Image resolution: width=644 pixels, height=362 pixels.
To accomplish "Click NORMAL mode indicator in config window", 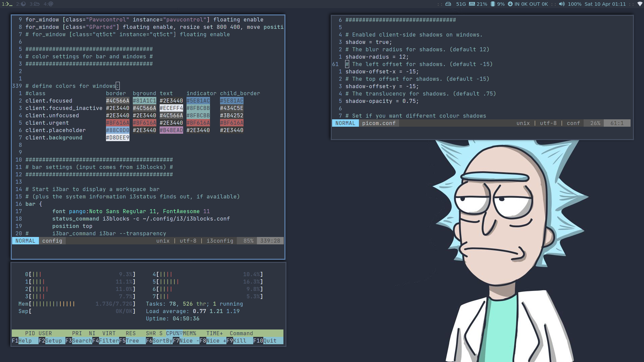I will pos(25,241).
